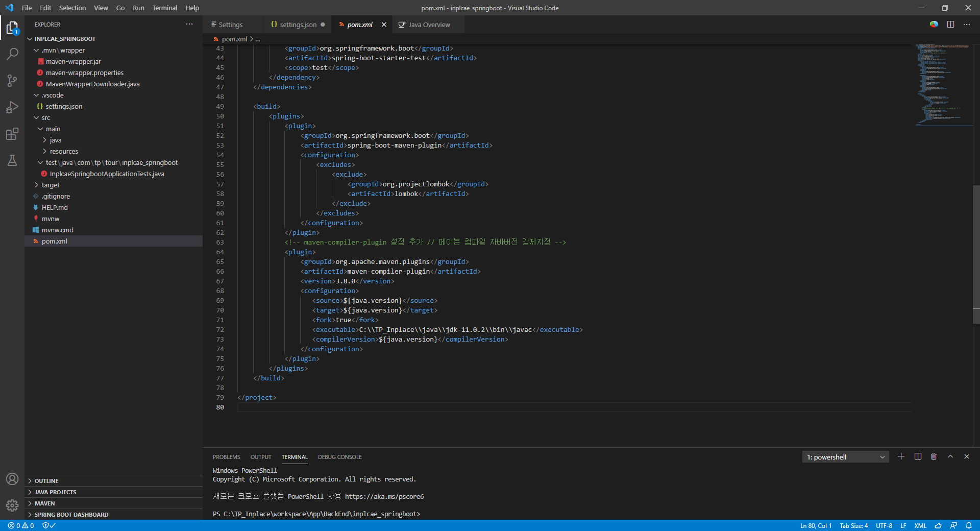Expand the java folder
The image size is (980, 531).
click(x=114, y=140)
